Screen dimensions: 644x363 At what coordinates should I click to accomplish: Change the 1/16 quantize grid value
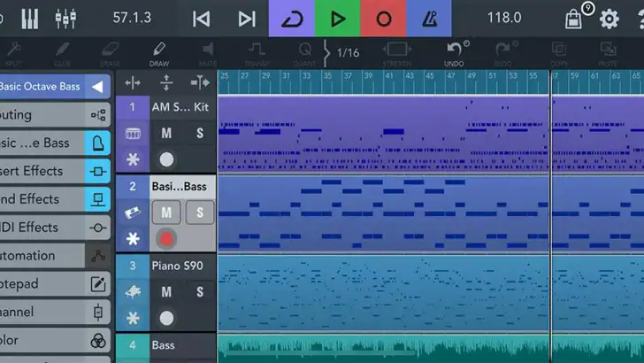[348, 52]
